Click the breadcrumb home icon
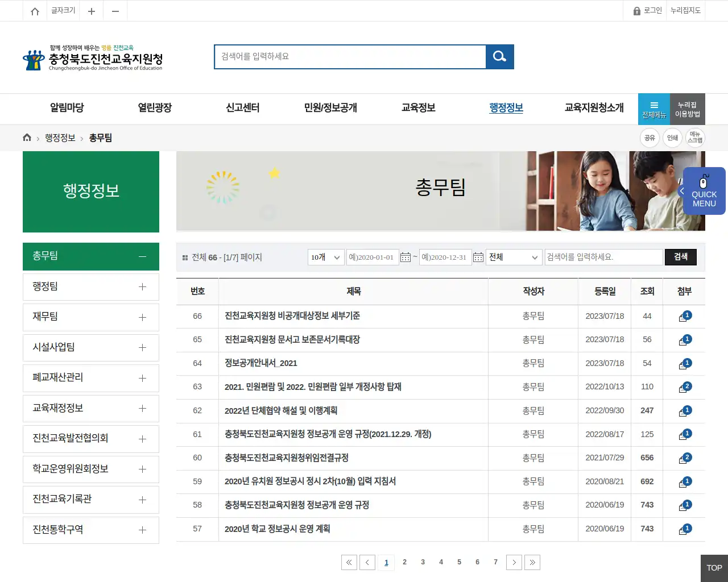The height and width of the screenshot is (582, 728). pos(27,138)
